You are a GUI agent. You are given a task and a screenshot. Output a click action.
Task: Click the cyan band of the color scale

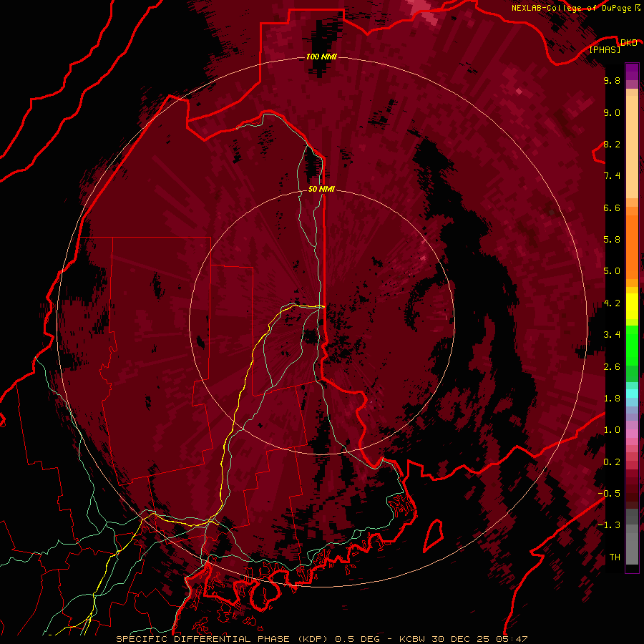pyautogui.click(x=632, y=394)
